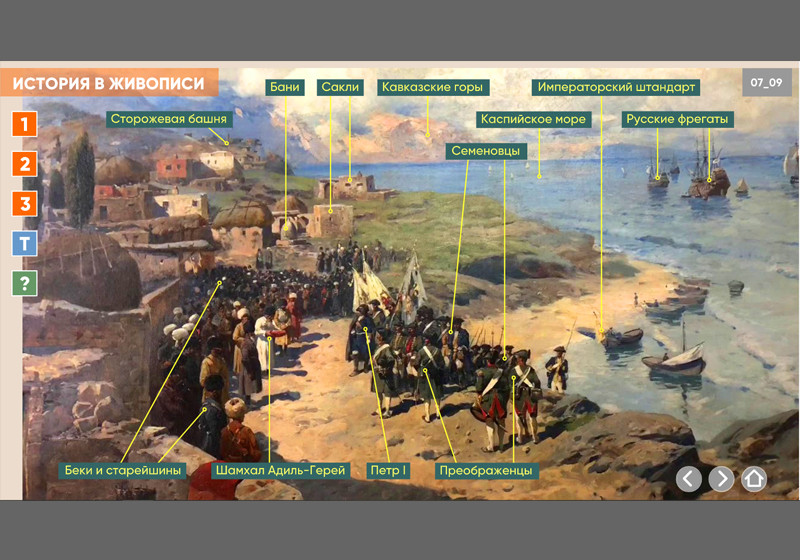
Task: Click the green question mark button
Action: pyautogui.click(x=24, y=283)
